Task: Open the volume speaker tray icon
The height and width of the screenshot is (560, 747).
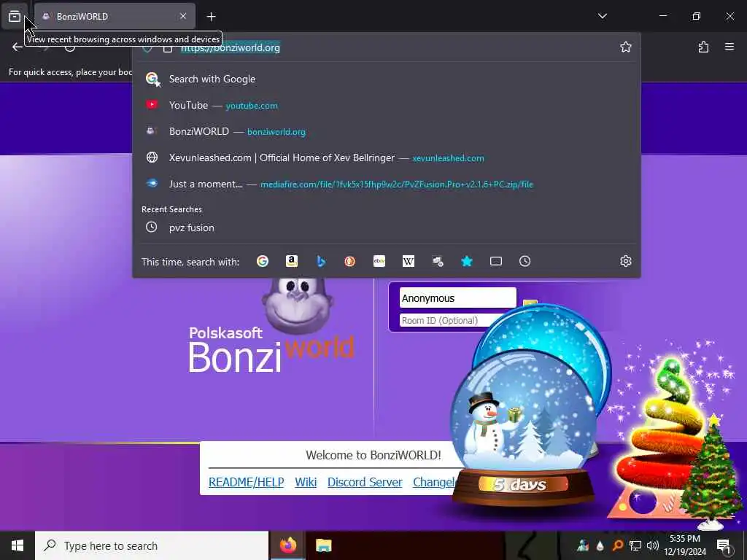Action: click(653, 545)
